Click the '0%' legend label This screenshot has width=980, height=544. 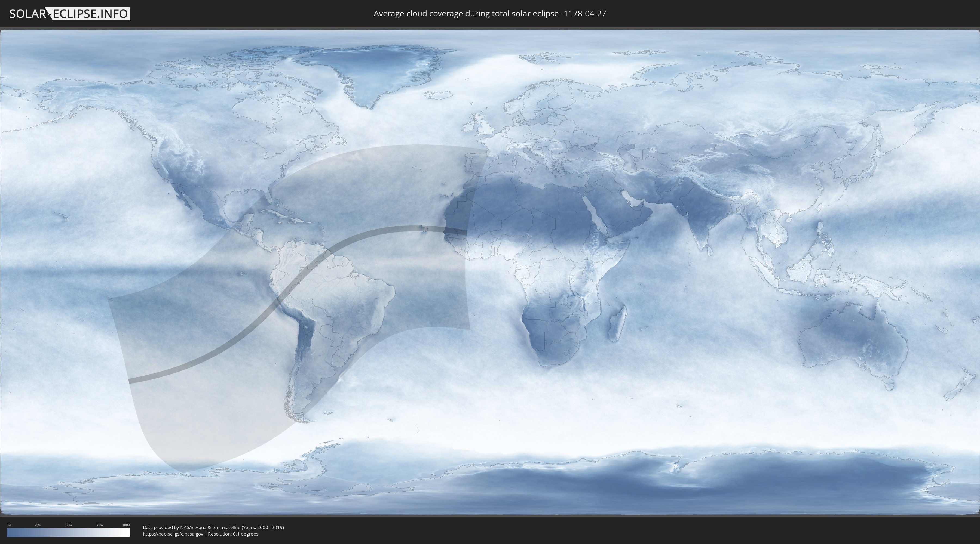point(9,525)
